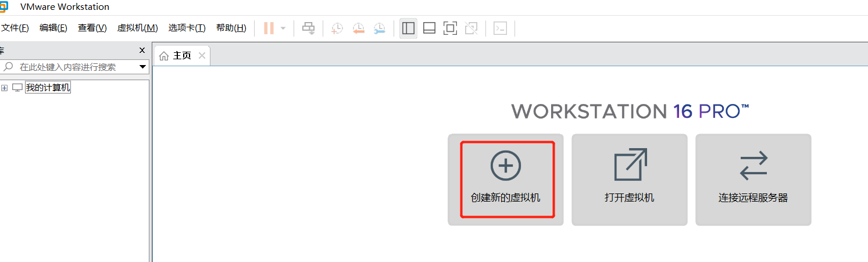The height and width of the screenshot is (262, 868).
Task: Open the snapshot manager wrench icon
Action: (379, 28)
